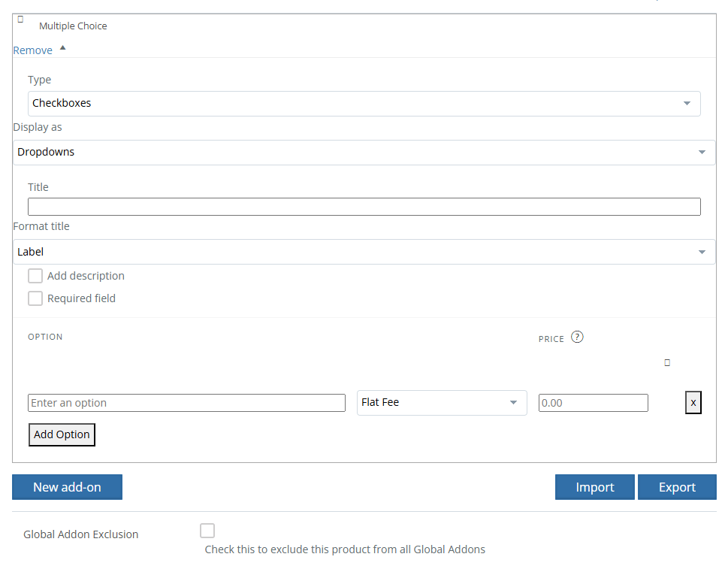This screenshot has width=728, height=575.
Task: Tick the Required field checkbox
Action: tap(35, 298)
